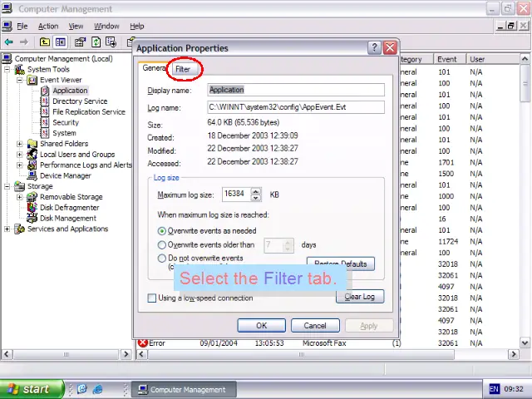Collapse the Event Viewer tree node
Screen dimensions: 532x399
(x=20, y=80)
